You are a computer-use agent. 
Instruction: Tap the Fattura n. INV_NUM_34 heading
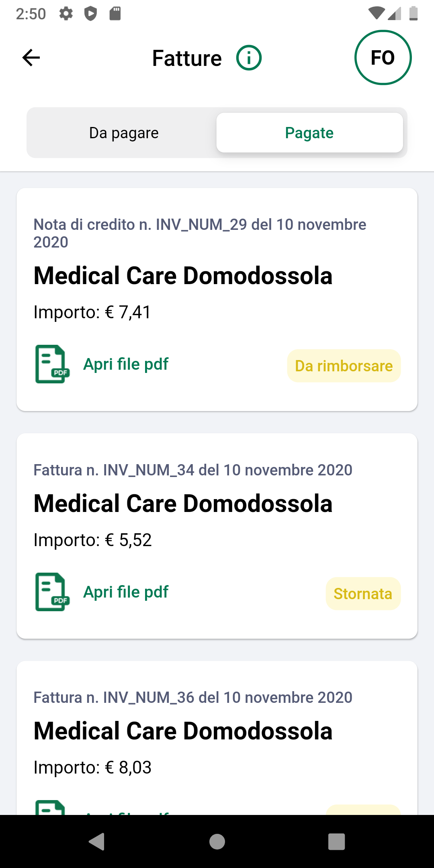tap(193, 470)
